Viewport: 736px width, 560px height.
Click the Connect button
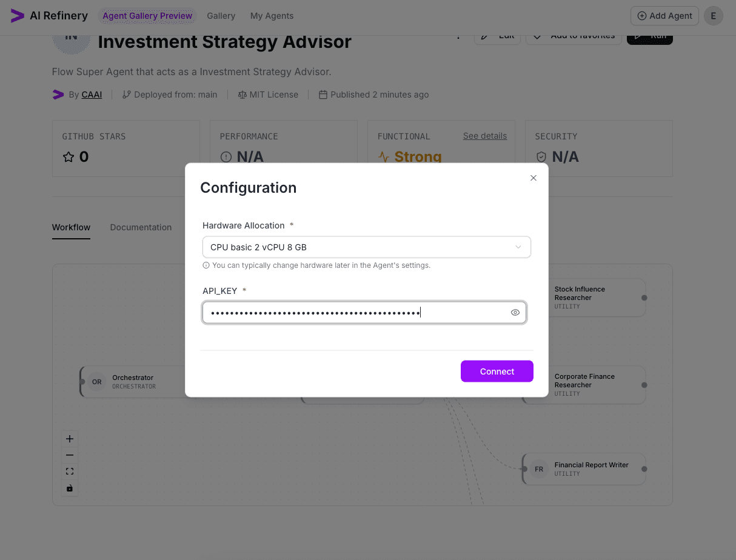pyautogui.click(x=497, y=372)
